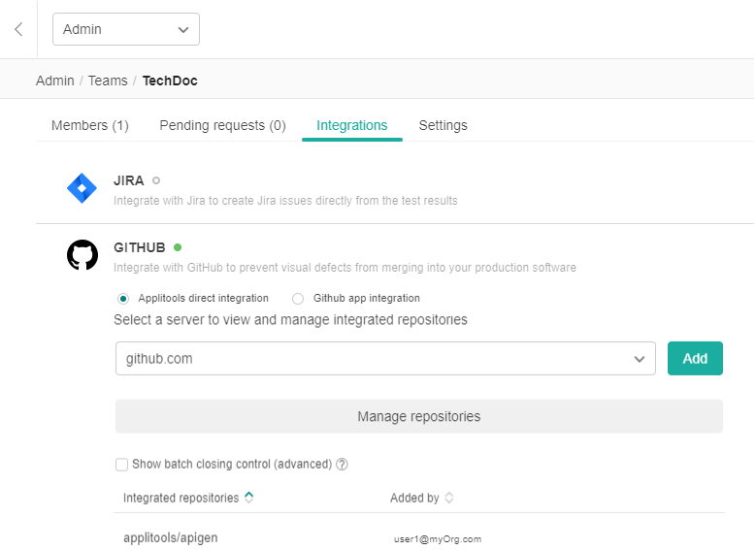Enable Show batch closing control checkbox
756x550 pixels.
coord(121,465)
